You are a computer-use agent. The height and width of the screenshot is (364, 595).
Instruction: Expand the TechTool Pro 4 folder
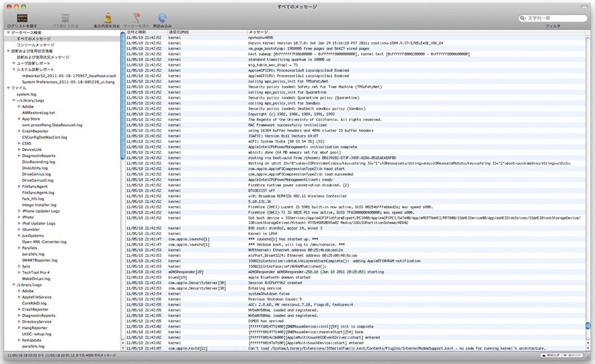pyautogui.click(x=19, y=272)
